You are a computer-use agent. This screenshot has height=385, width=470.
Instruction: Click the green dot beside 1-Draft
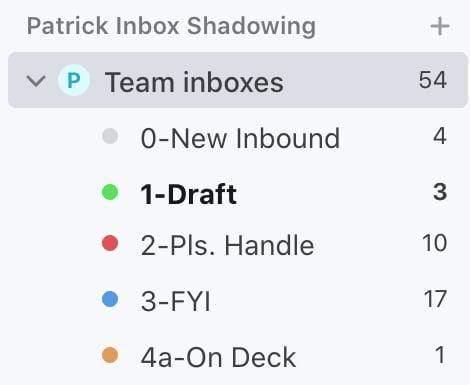[x=110, y=192]
